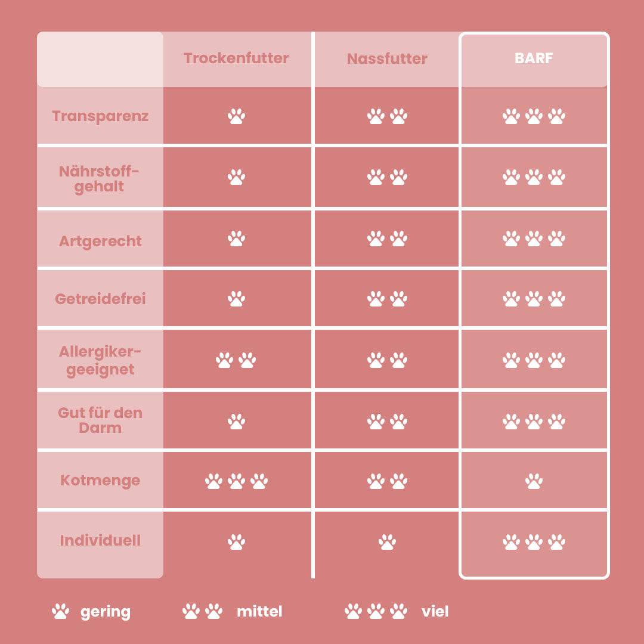Click the single BARF paw for Kotmenge
The image size is (644, 644).
534,481
